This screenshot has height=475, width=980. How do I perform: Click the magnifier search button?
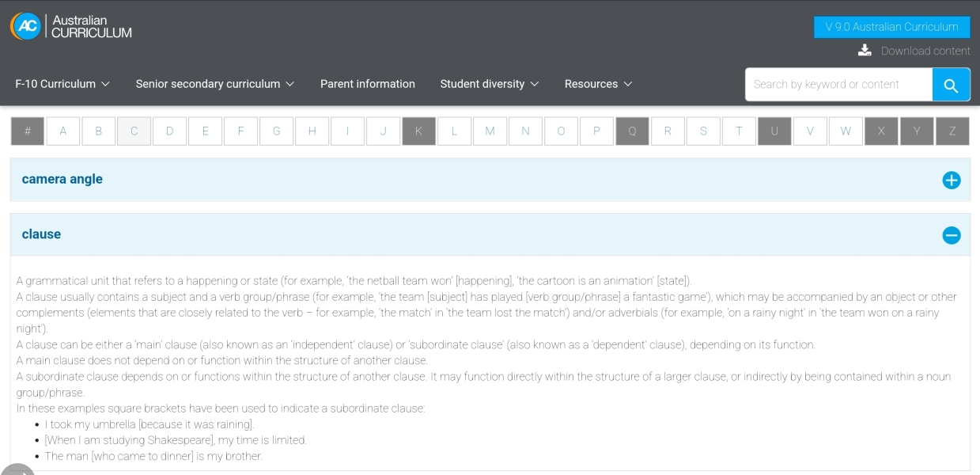pos(951,85)
